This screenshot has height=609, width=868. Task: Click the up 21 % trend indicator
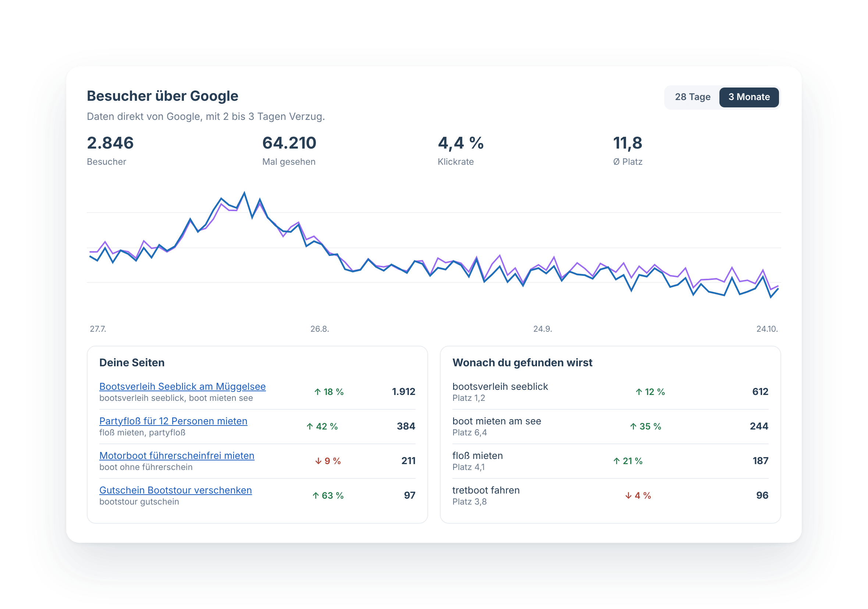(627, 461)
